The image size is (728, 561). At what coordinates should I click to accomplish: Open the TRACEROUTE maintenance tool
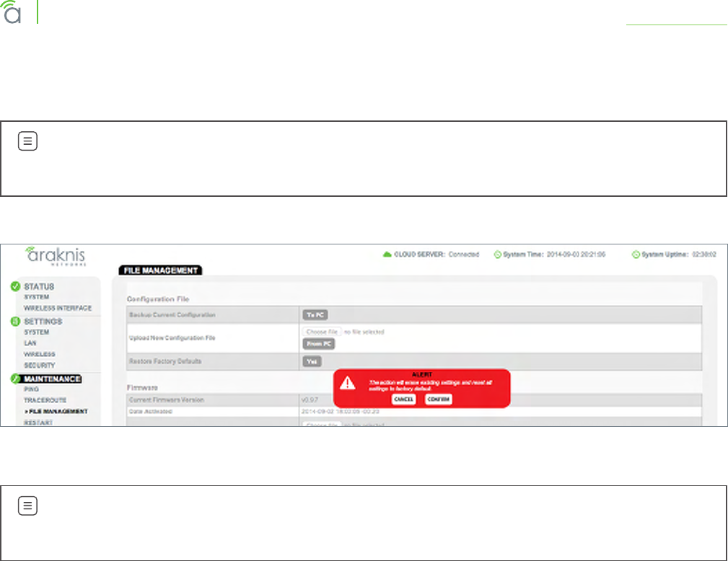tap(45, 400)
